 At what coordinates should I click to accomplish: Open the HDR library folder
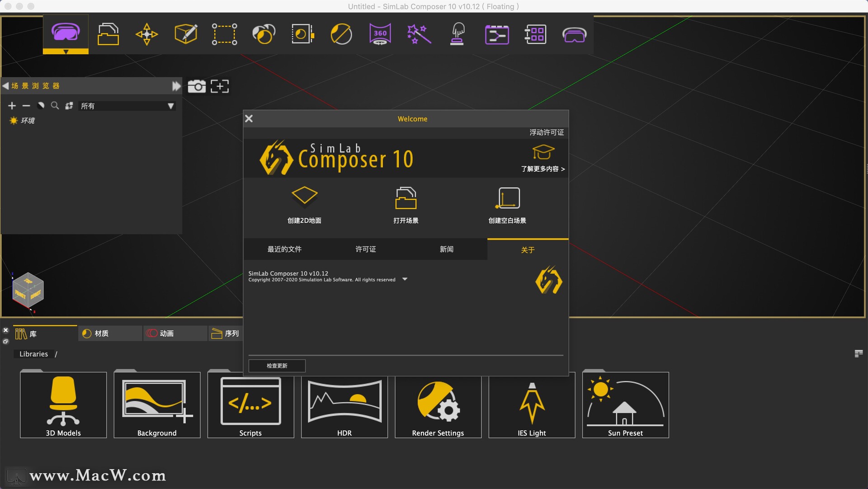tap(344, 406)
